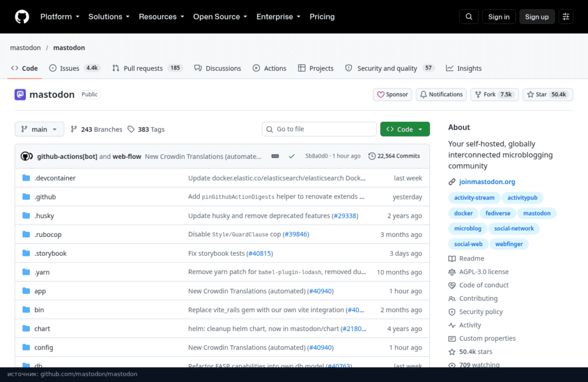Click the Activity pulse icon

(x=452, y=325)
